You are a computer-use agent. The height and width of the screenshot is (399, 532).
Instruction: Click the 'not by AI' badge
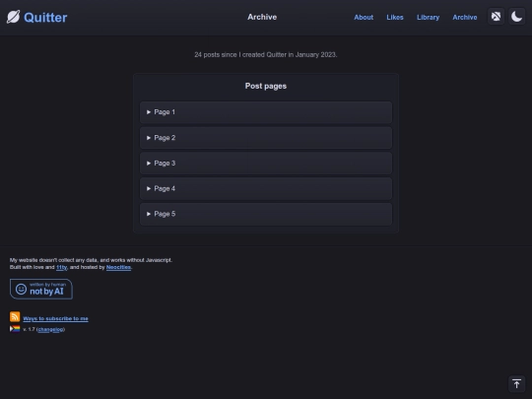41,289
